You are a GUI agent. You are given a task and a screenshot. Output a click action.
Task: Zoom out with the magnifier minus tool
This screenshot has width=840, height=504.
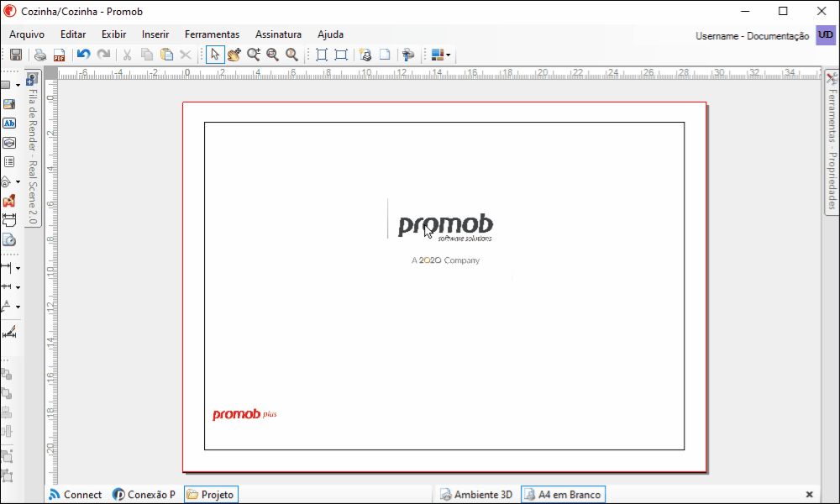[273, 55]
